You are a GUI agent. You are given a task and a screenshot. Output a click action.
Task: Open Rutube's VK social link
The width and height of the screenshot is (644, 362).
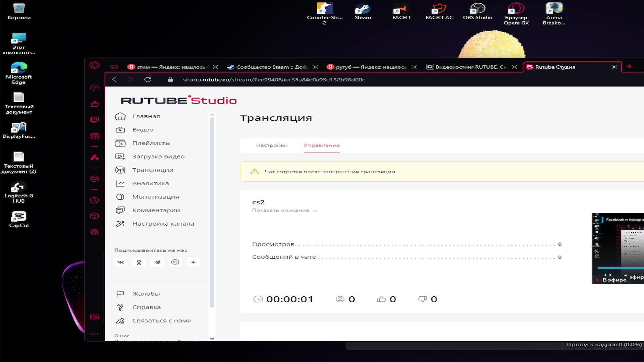click(x=121, y=262)
